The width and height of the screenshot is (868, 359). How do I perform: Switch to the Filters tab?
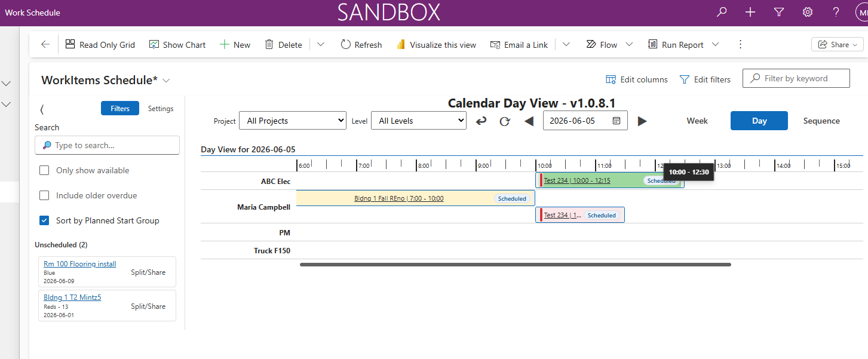click(x=120, y=108)
